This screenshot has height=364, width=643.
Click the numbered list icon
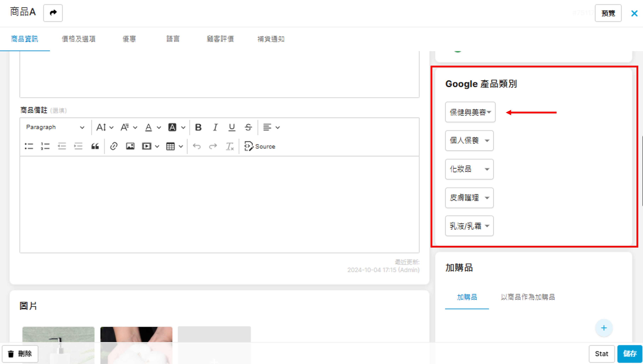[45, 146]
